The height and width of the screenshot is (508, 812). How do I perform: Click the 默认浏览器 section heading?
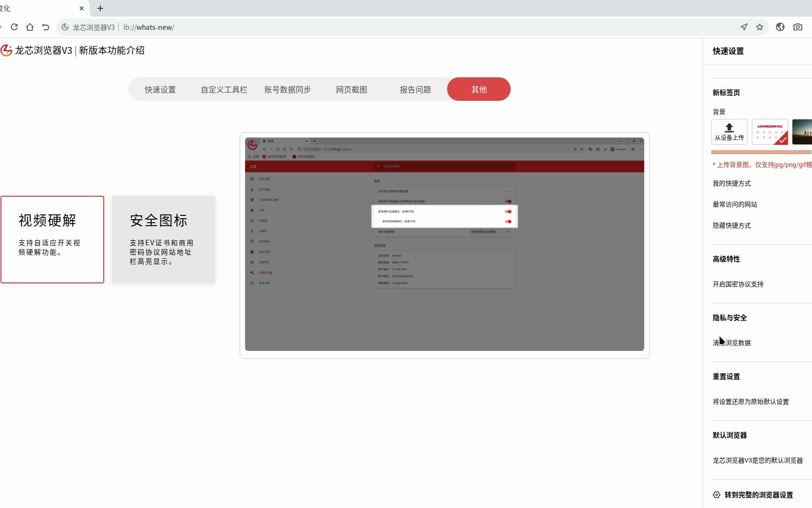coord(730,435)
